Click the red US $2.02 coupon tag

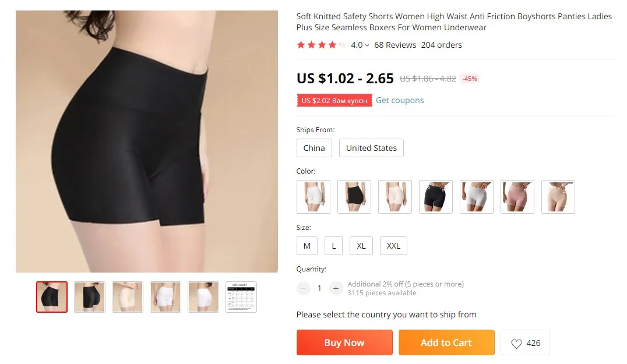(334, 100)
